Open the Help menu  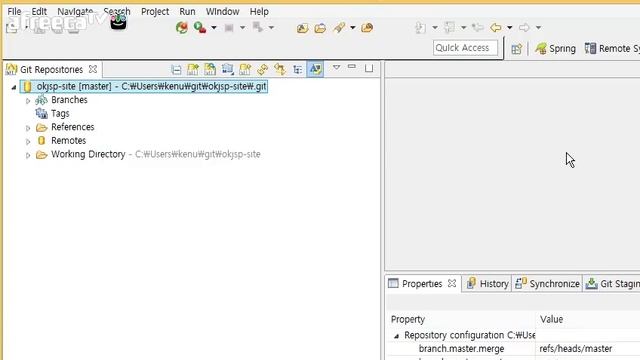(259, 11)
